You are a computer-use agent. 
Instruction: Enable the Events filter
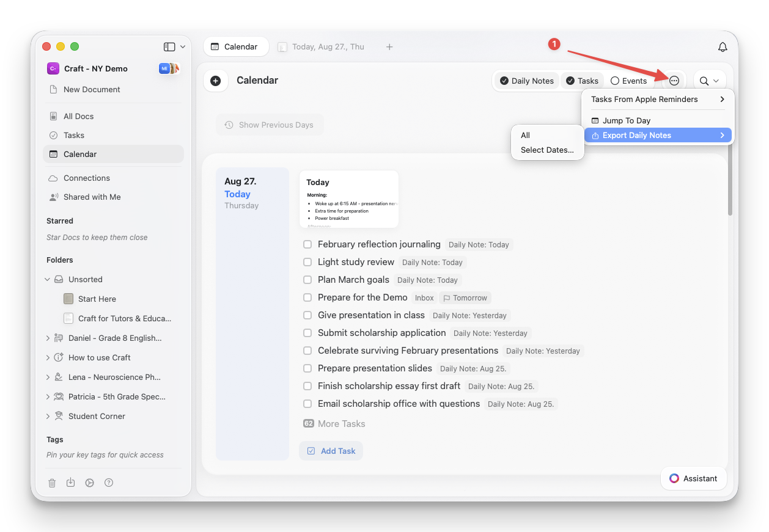628,81
